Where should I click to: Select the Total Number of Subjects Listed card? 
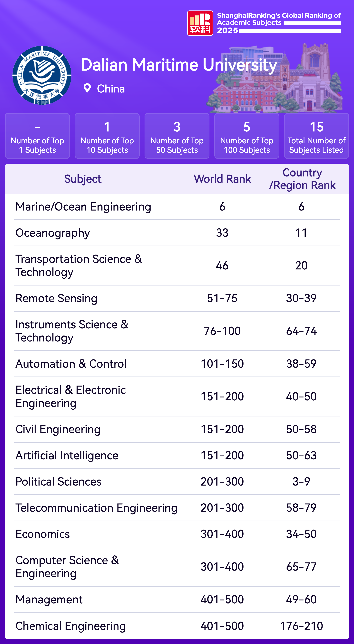point(316,136)
